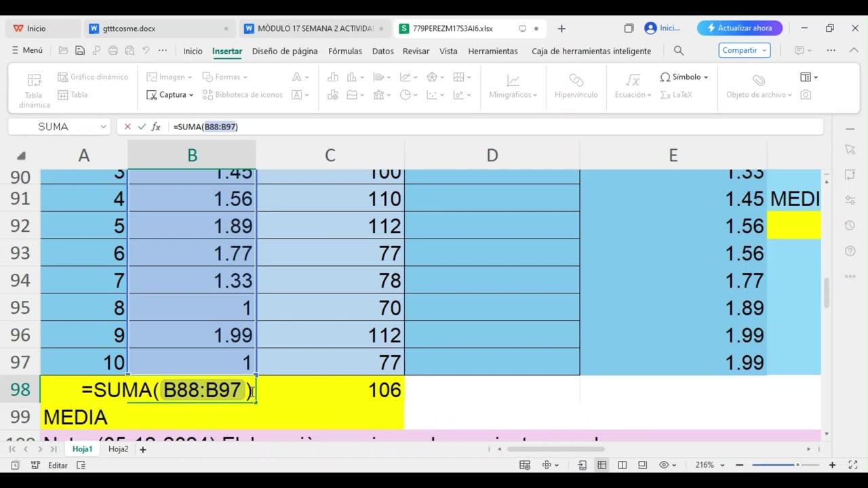Open the more options ellipsis in the quick toolbar
Image resolution: width=868 pixels, height=488 pixels.
[x=163, y=51]
